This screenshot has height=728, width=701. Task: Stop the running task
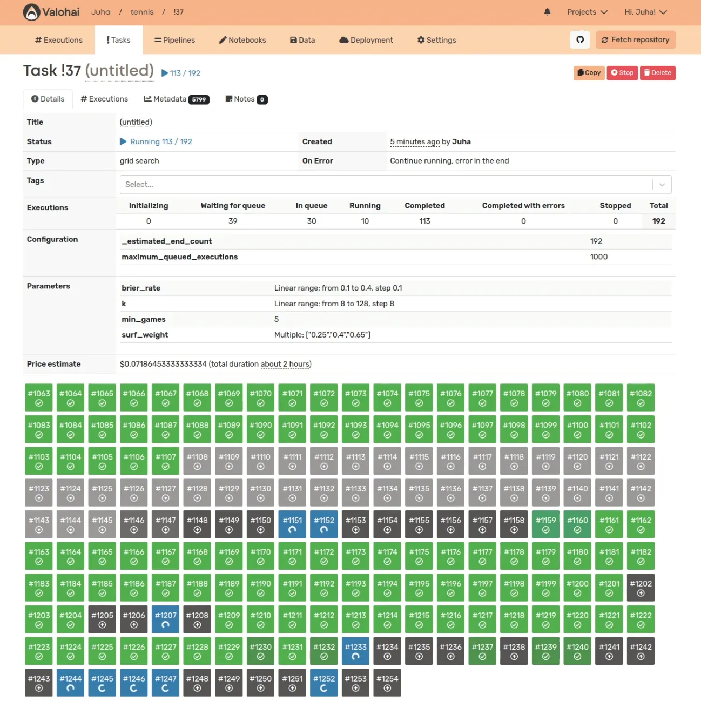tap(622, 73)
